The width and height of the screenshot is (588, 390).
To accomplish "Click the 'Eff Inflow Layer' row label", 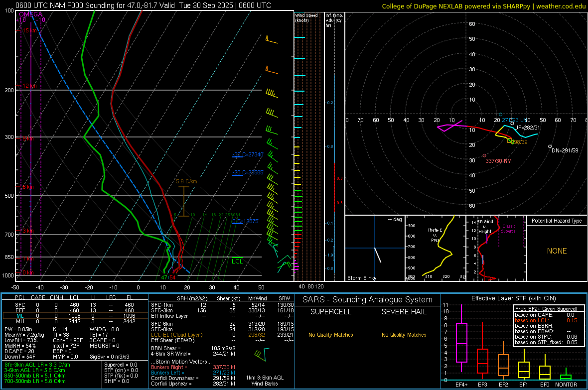I will click(169, 316).
